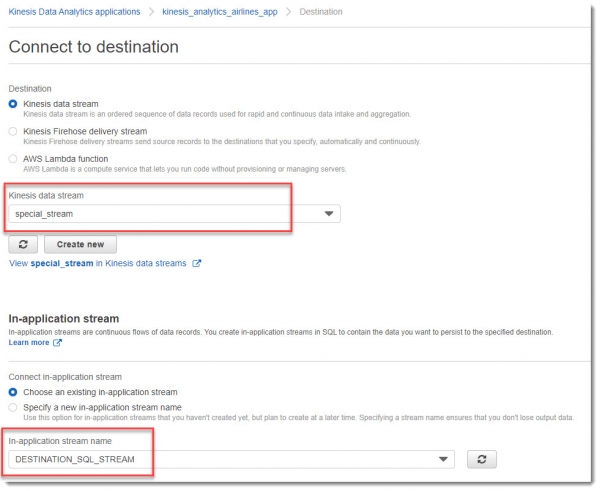Click the special_stream text in the selection box

45,214
